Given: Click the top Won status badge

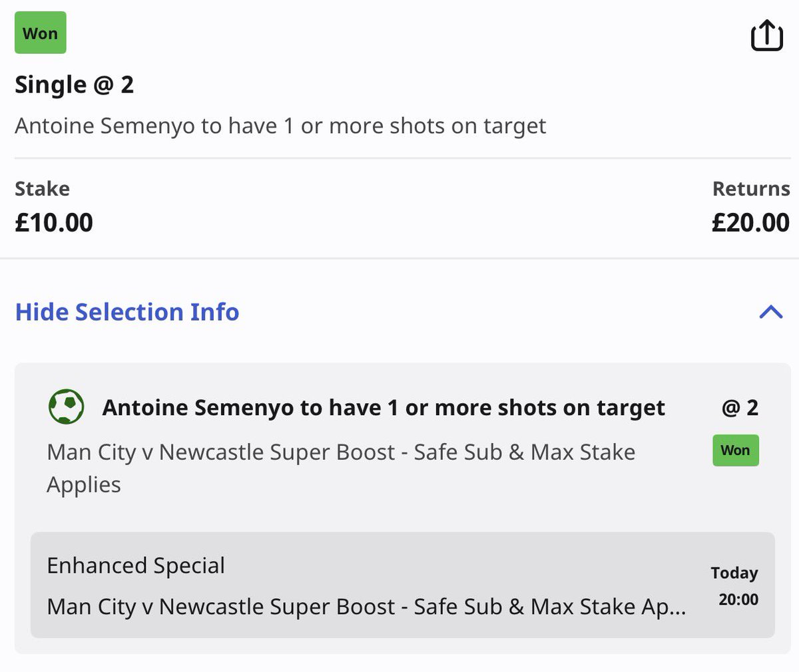Looking at the screenshot, I should point(40,33).
